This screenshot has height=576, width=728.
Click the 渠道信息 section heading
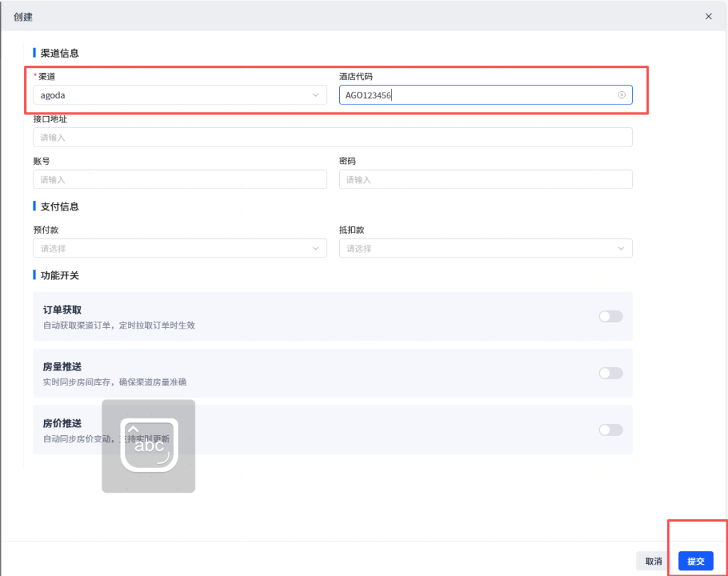[60, 53]
